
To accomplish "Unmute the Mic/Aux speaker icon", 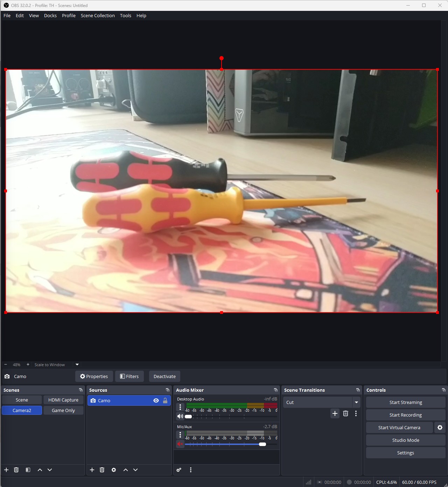I will tap(180, 444).
